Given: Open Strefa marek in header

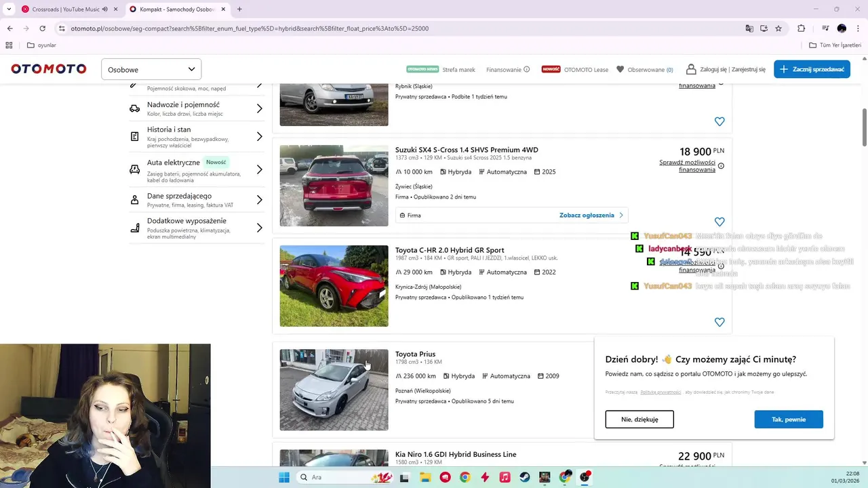Looking at the screenshot, I should pyautogui.click(x=458, y=69).
